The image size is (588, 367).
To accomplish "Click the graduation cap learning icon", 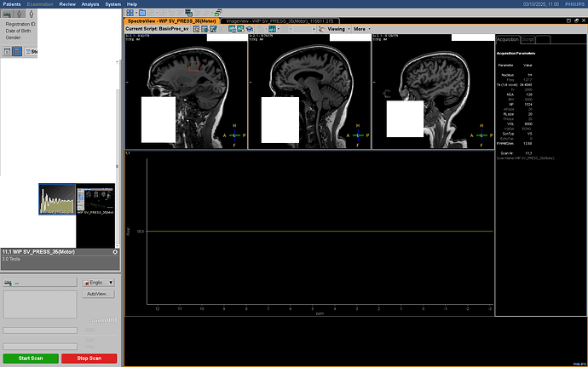I will [x=249, y=29].
